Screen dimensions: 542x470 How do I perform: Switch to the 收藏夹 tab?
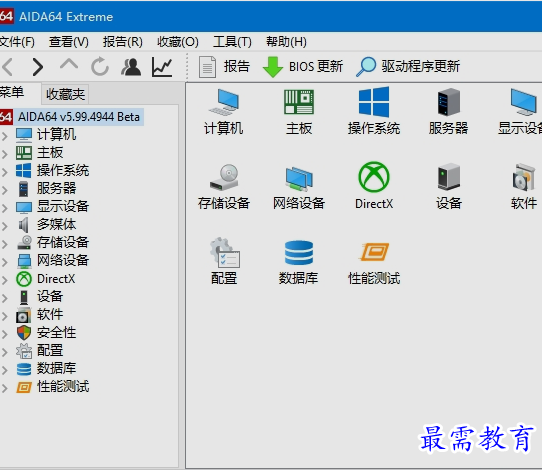pos(65,94)
